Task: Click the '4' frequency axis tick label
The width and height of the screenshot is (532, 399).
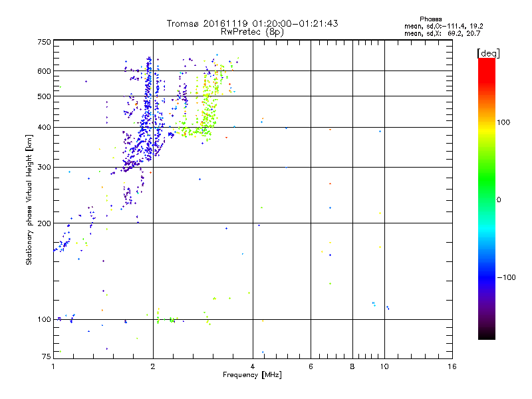Action: point(253,366)
